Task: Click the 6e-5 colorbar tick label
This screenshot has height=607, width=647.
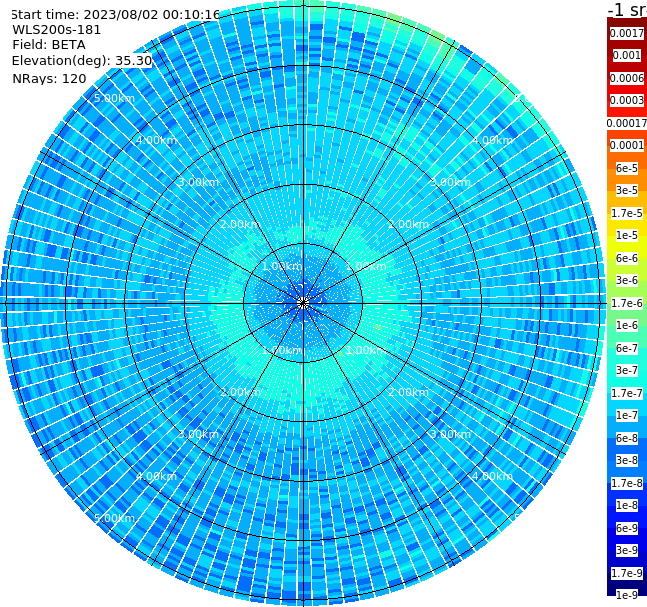Action: coord(627,168)
